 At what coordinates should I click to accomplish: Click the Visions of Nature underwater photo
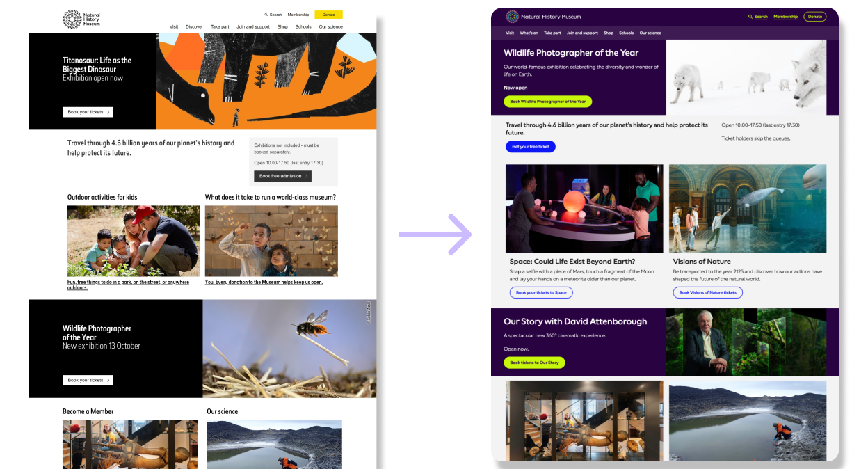748,209
